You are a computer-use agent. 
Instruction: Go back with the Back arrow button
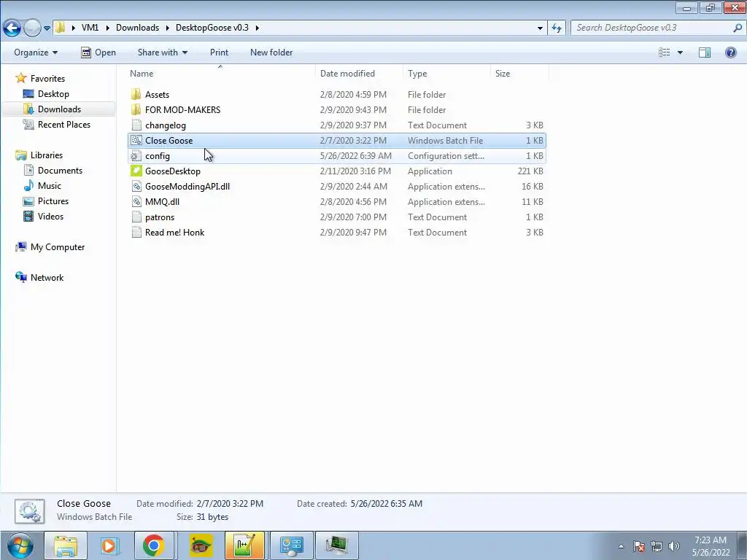click(x=12, y=28)
